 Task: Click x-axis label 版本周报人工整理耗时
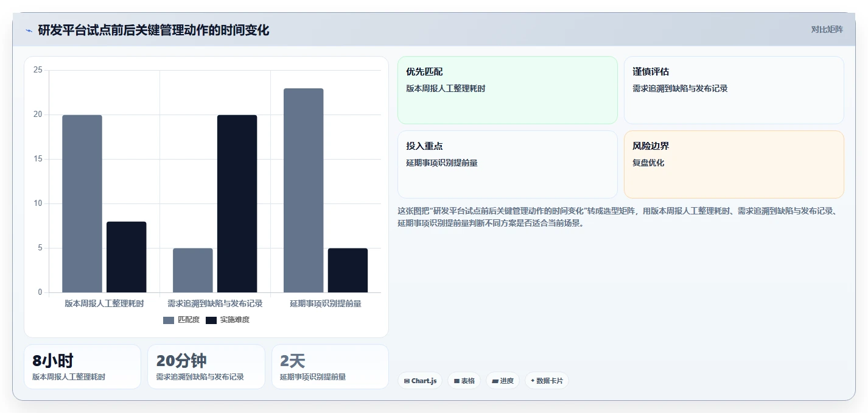(x=105, y=303)
